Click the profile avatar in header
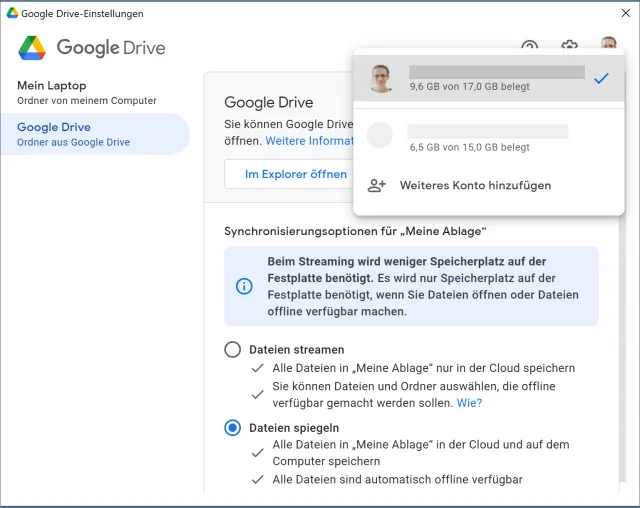This screenshot has height=508, width=640. click(608, 47)
